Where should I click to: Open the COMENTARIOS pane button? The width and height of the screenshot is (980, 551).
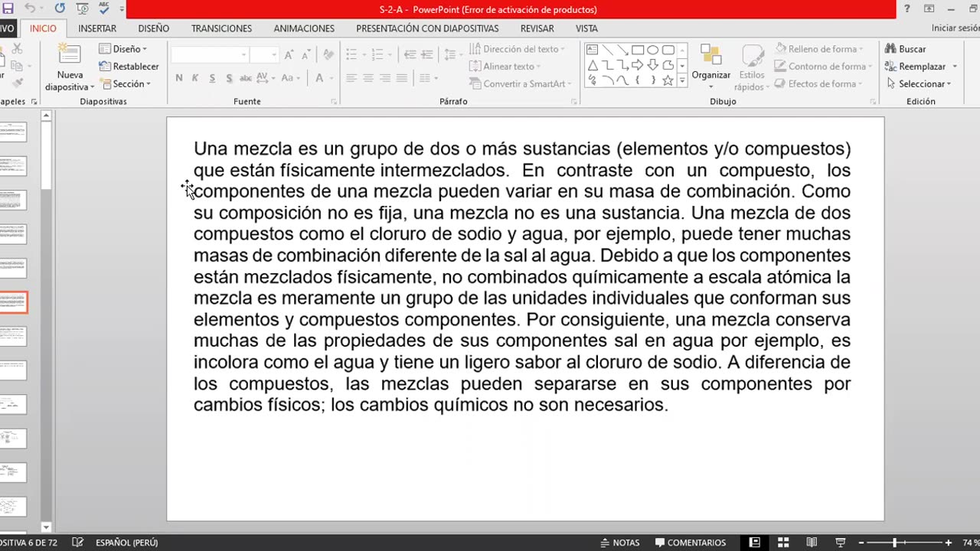691,543
